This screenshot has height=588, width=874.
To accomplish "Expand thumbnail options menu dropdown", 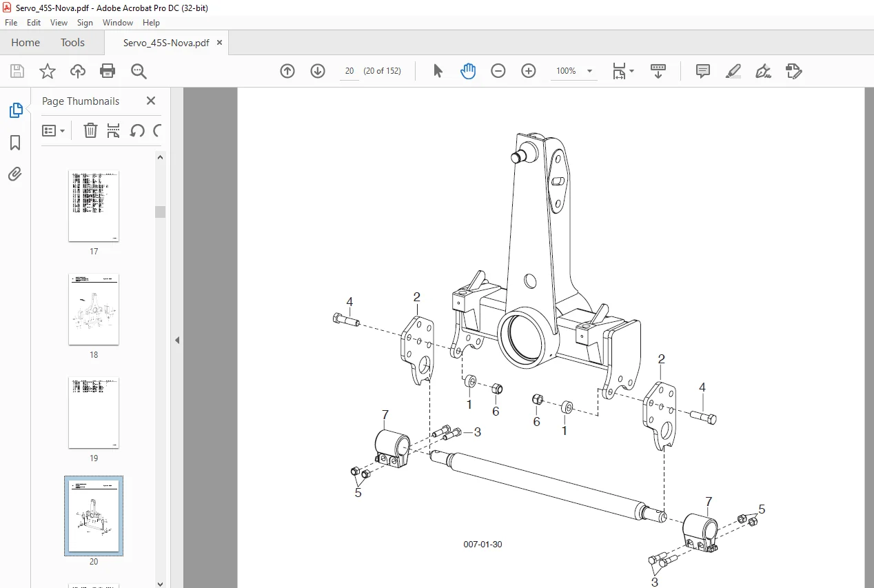I will click(54, 130).
